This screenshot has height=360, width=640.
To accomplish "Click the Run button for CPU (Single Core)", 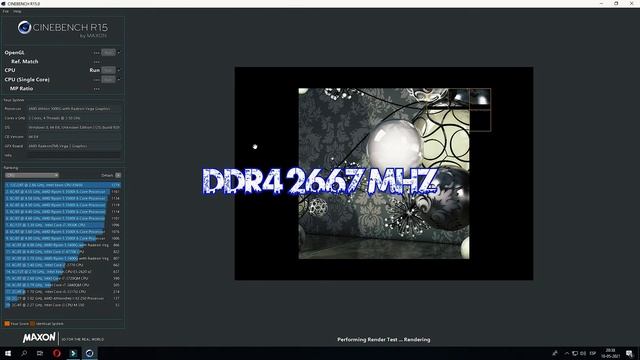I will pos(108,80).
